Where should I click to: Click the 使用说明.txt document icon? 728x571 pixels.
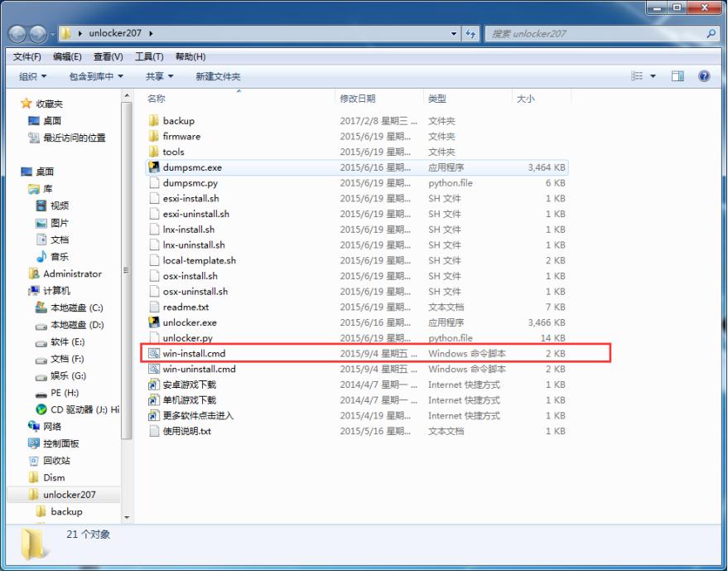tap(154, 431)
